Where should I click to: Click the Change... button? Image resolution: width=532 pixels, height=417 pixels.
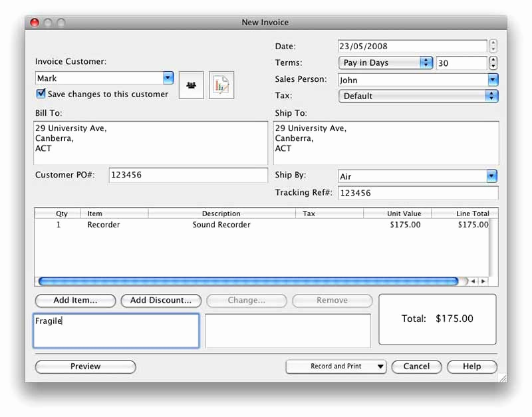point(247,301)
